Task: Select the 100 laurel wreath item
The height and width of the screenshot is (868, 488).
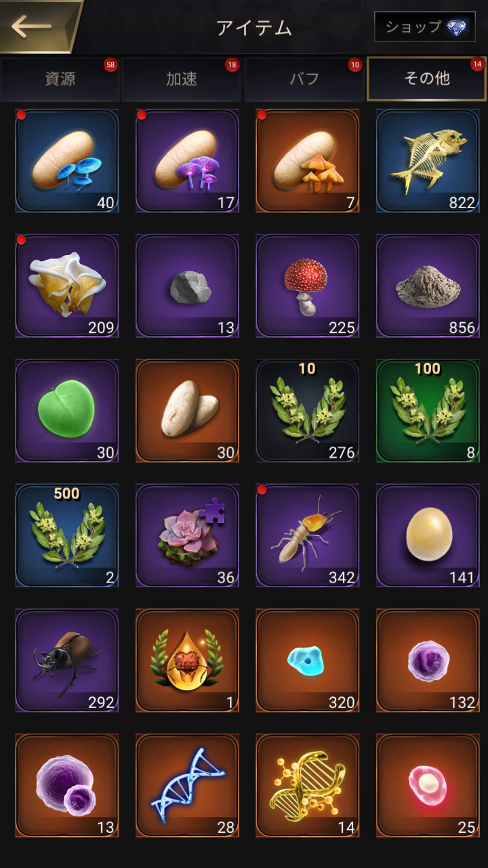Action: [x=428, y=410]
